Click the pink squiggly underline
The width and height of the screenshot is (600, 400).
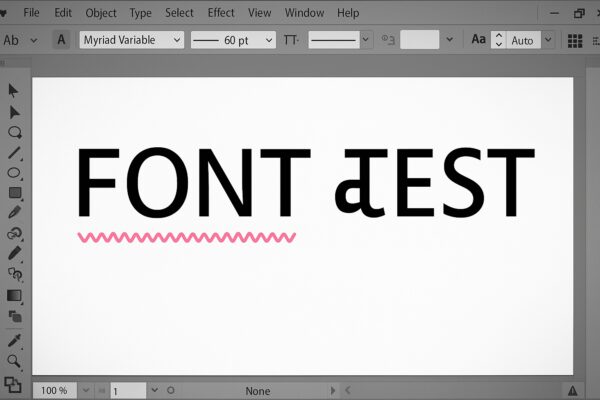coord(186,237)
